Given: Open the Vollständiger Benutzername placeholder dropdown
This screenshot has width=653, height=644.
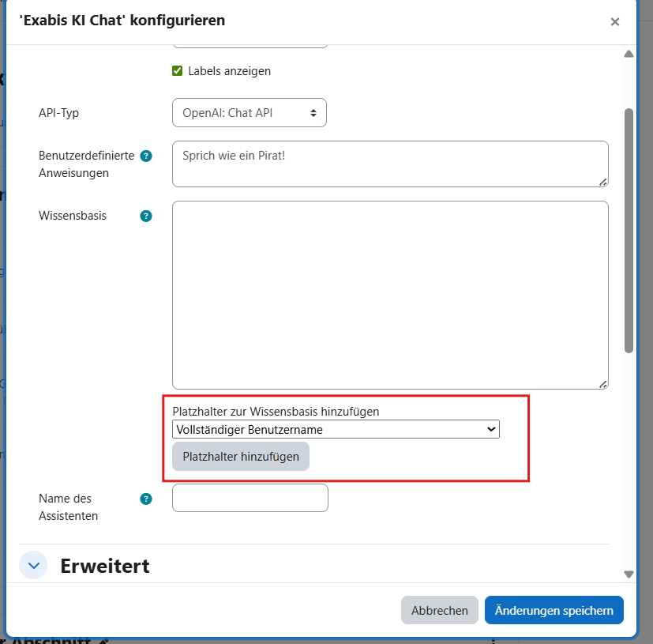Looking at the screenshot, I should click(x=336, y=429).
